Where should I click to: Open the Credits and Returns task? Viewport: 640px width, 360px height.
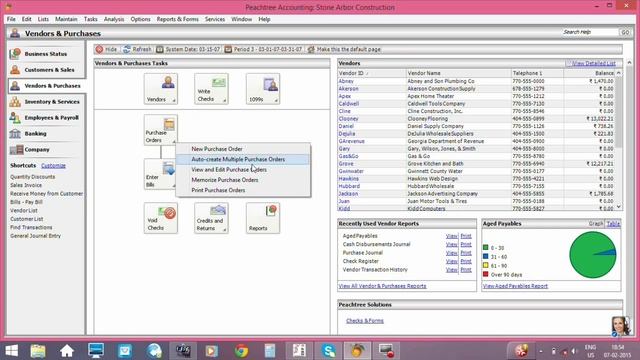[211, 218]
